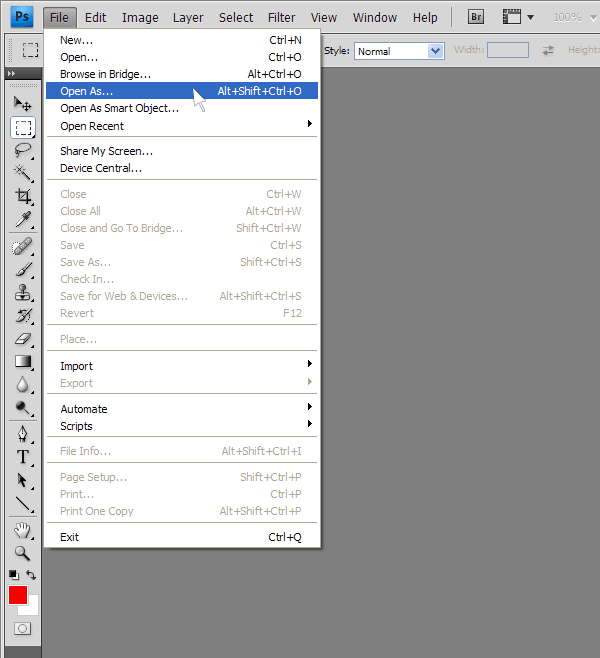Choose Browse in Bridge...
This screenshot has height=658, width=600.
[182, 74]
